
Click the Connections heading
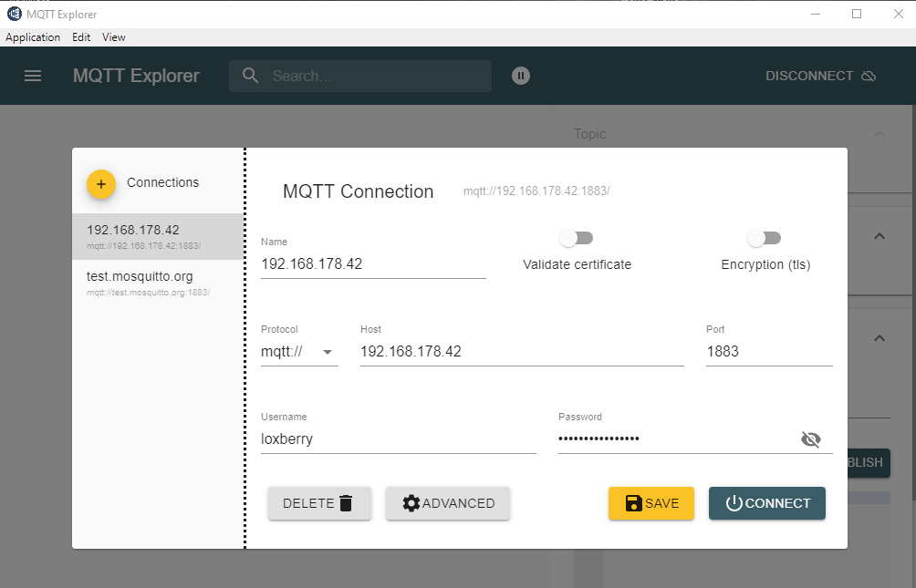pyautogui.click(x=163, y=182)
